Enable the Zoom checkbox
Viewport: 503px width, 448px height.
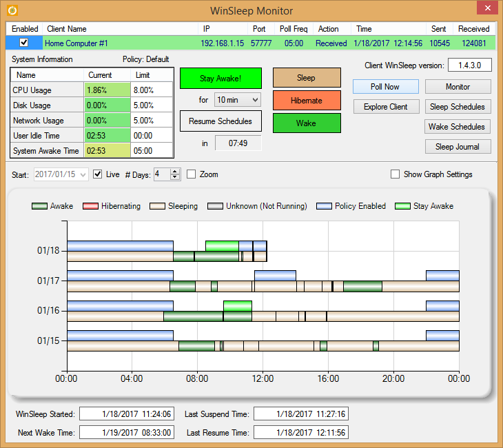[x=191, y=174]
